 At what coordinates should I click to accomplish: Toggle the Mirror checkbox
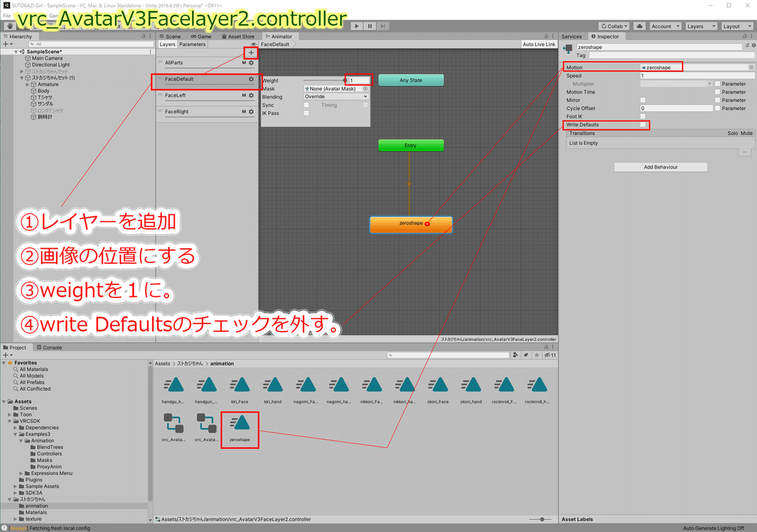coord(643,100)
